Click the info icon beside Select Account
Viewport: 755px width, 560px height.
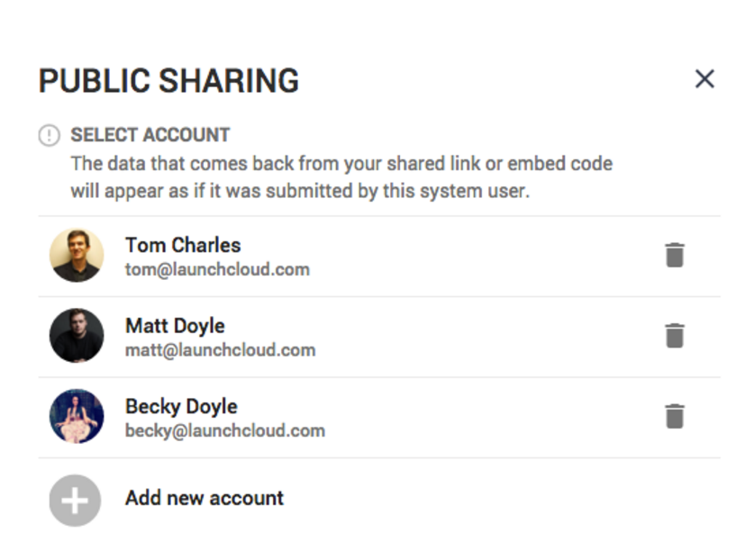coord(50,135)
